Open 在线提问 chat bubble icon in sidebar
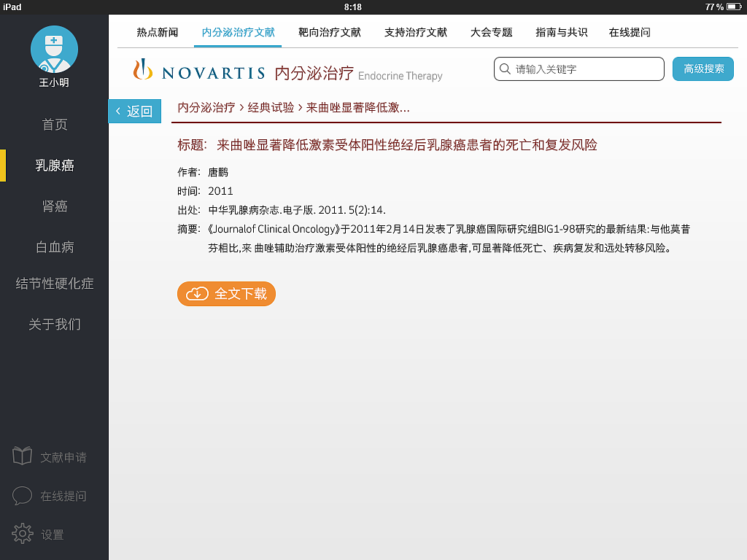 click(24, 496)
